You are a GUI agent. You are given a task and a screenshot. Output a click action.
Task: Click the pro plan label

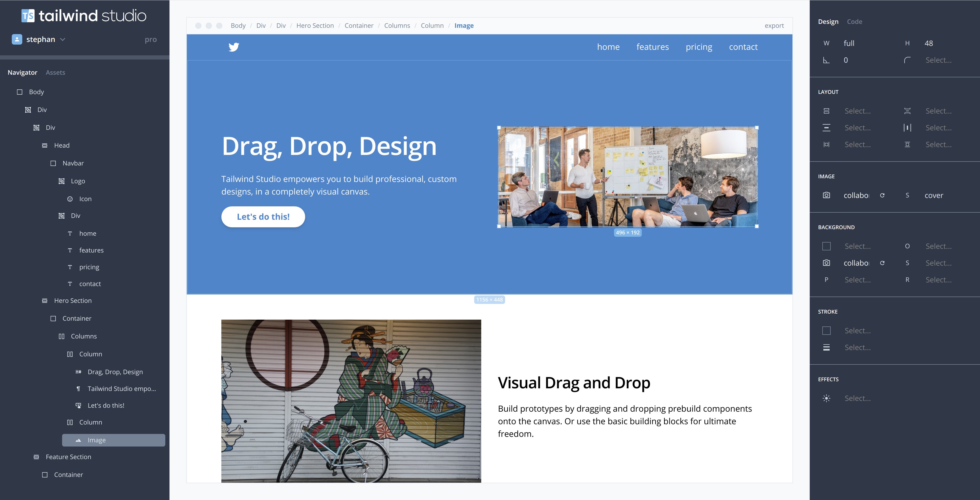[151, 39]
